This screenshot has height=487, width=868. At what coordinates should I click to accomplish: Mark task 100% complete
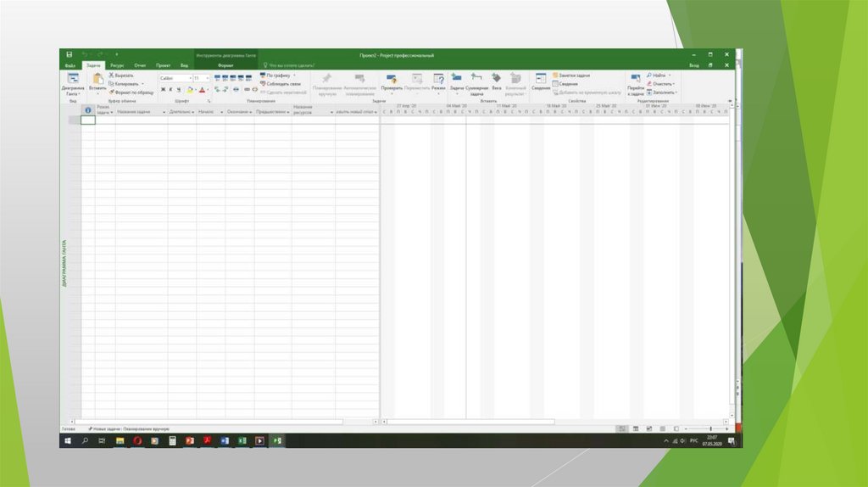pos(248,78)
